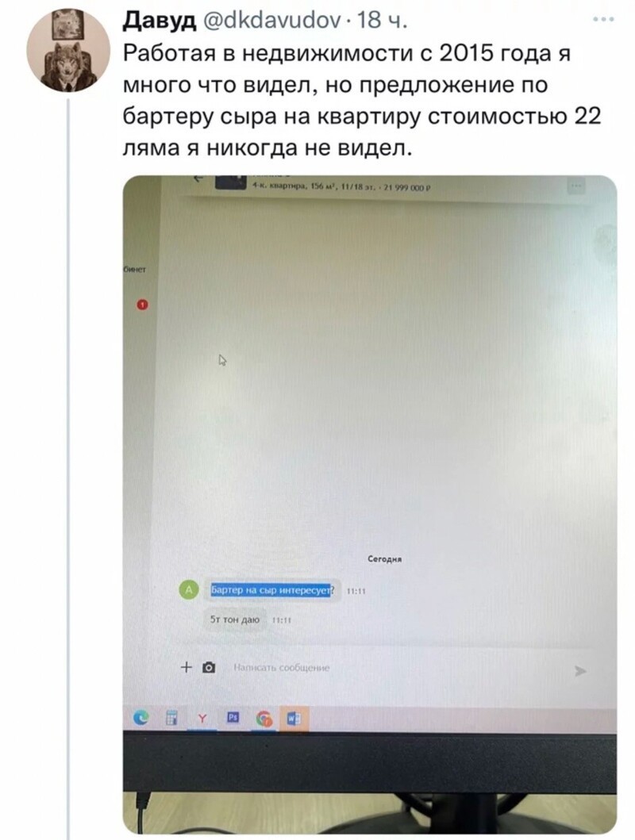This screenshot has width=635, height=840.
Task: Click the highlighted 'Бартер на сыр интересует' message
Action: click(x=272, y=590)
